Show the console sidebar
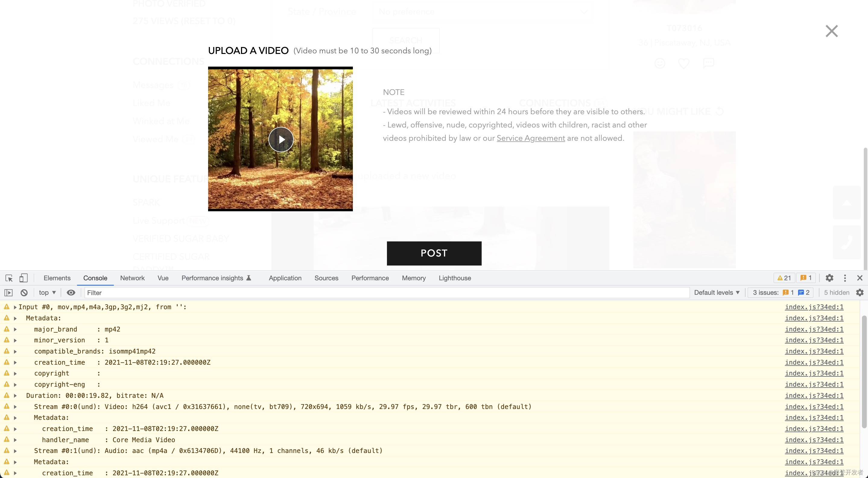868x478 pixels. point(8,293)
